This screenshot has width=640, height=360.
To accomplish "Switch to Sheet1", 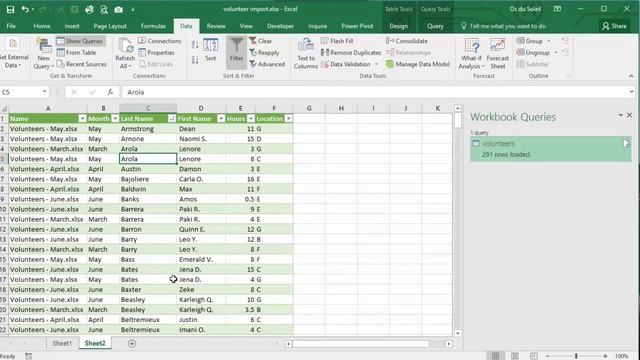I will 62,343.
